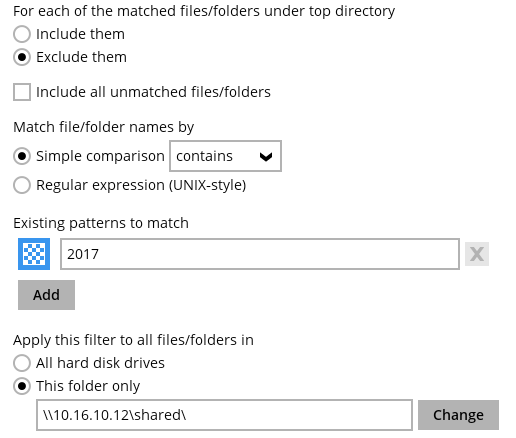Viewport: 516px width, 438px height.
Task: Click the Add pattern button
Action: point(46,295)
